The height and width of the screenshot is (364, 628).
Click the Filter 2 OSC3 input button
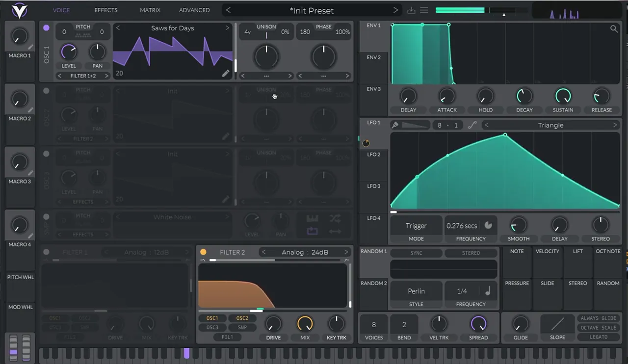[212, 328]
